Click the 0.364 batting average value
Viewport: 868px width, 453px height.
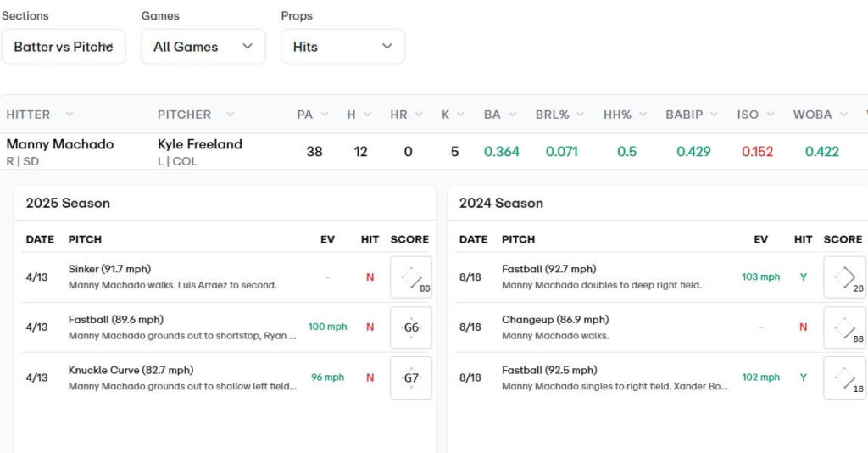tap(502, 151)
